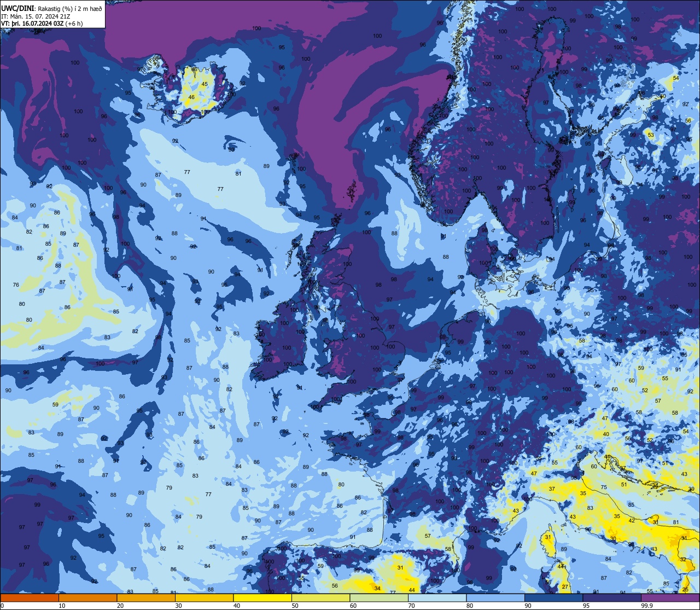Click the legend tick label "20"
The height and width of the screenshot is (610, 700).
(120, 606)
